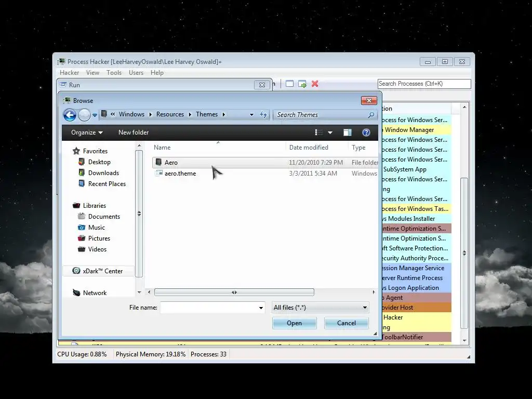Open Help menu in Process Hacker
The height and width of the screenshot is (399, 532).
157,73
